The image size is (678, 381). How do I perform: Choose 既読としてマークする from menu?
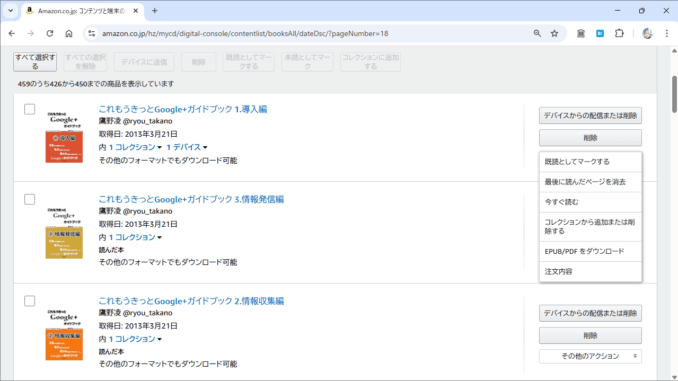pos(590,161)
